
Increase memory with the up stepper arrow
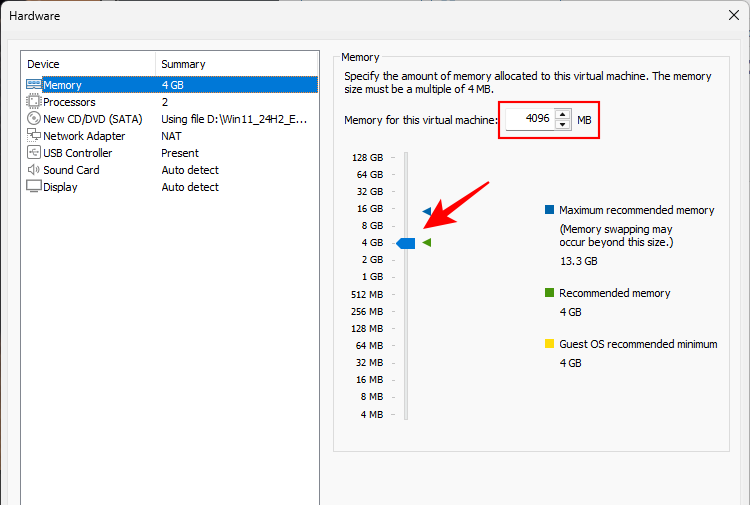(x=562, y=114)
